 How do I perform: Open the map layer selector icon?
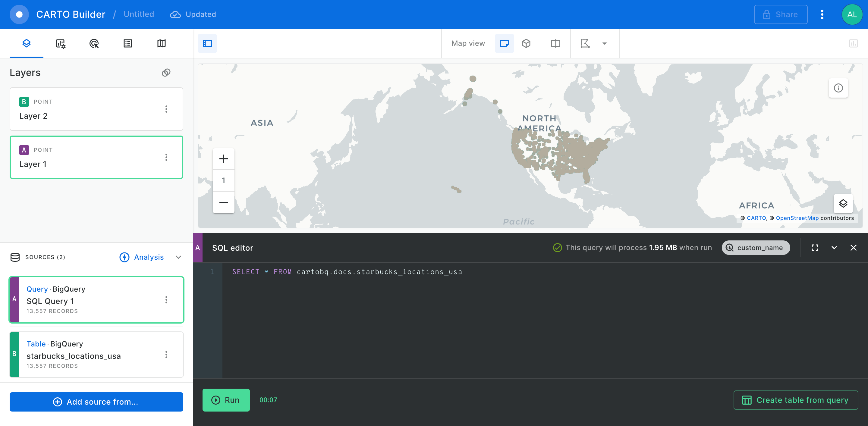click(x=843, y=203)
